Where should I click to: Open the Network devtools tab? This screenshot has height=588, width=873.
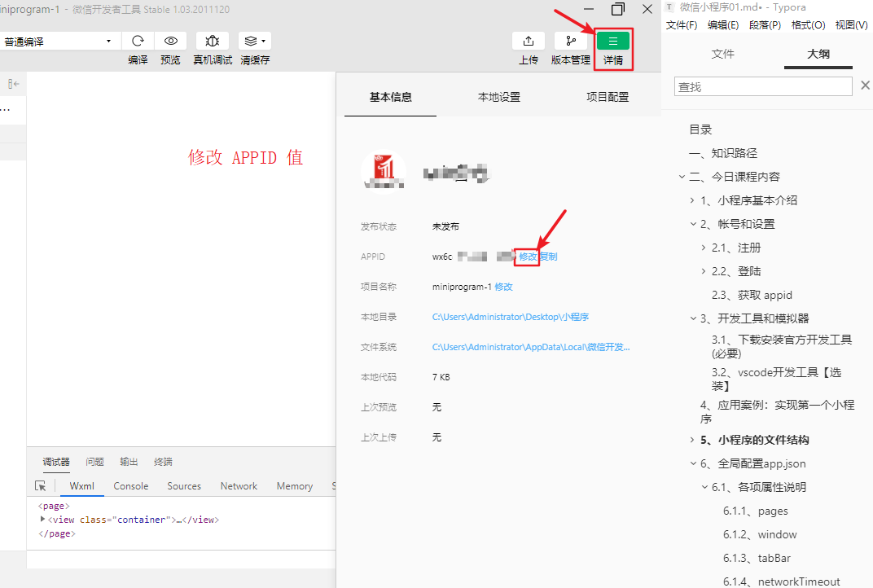tap(239, 486)
